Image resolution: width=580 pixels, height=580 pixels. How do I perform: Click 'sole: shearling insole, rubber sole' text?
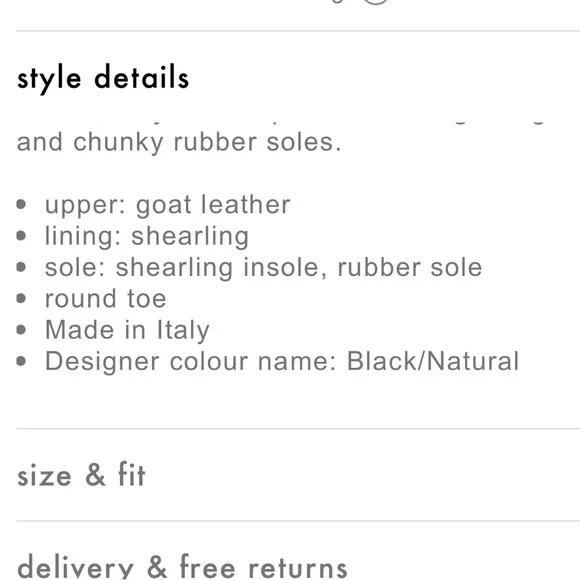click(263, 267)
